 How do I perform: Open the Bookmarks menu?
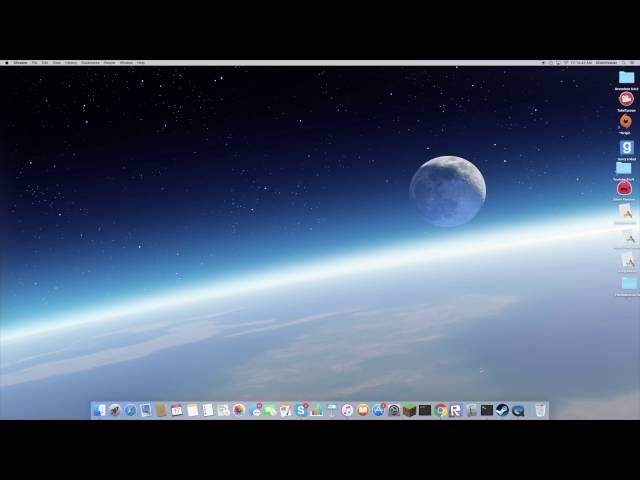click(x=89, y=62)
